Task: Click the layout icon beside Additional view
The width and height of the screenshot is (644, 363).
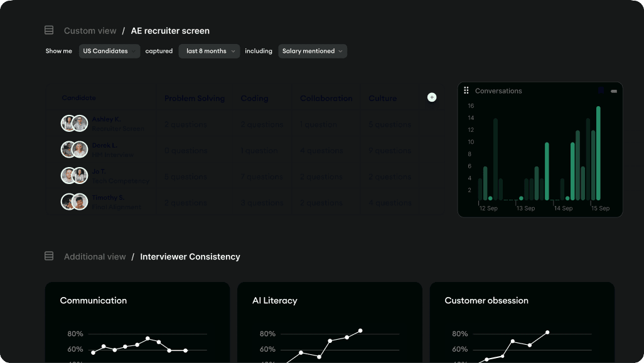Action: [49, 256]
